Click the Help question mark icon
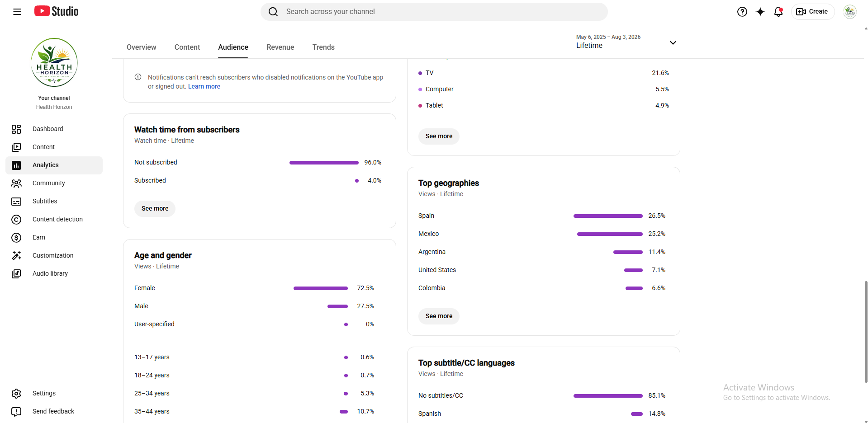 [742, 12]
